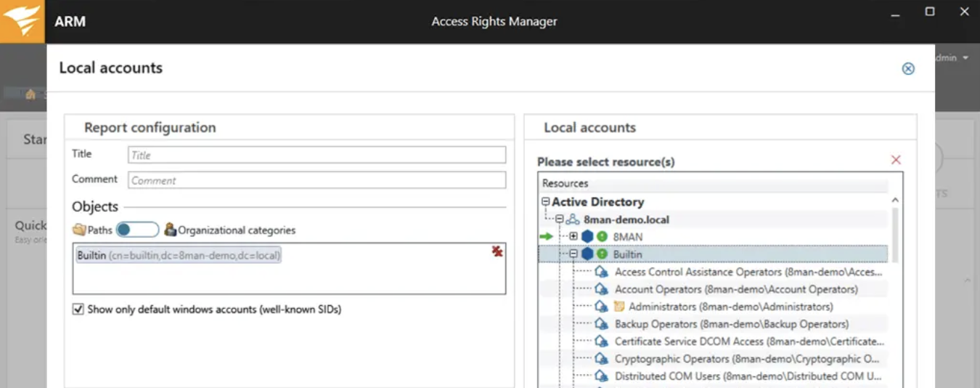Click the yellow note icon beside Administrators
Image resolution: width=980 pixels, height=388 pixels.
pos(619,307)
